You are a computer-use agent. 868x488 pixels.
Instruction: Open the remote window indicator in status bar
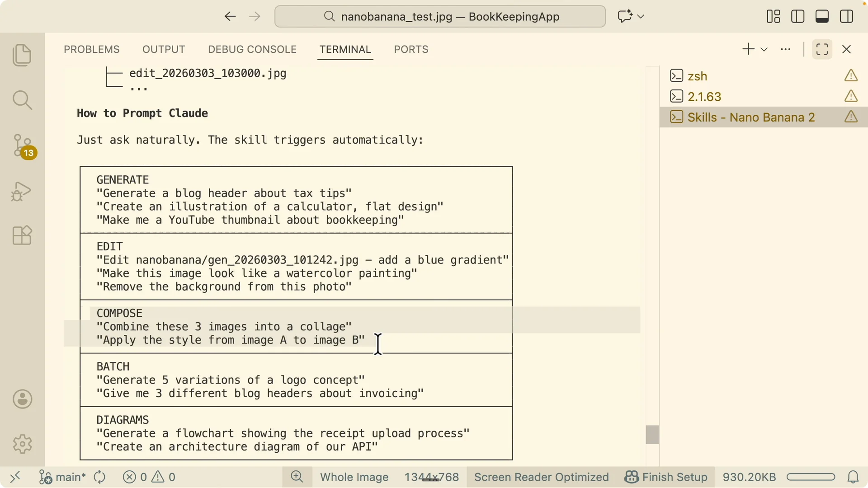click(15, 477)
